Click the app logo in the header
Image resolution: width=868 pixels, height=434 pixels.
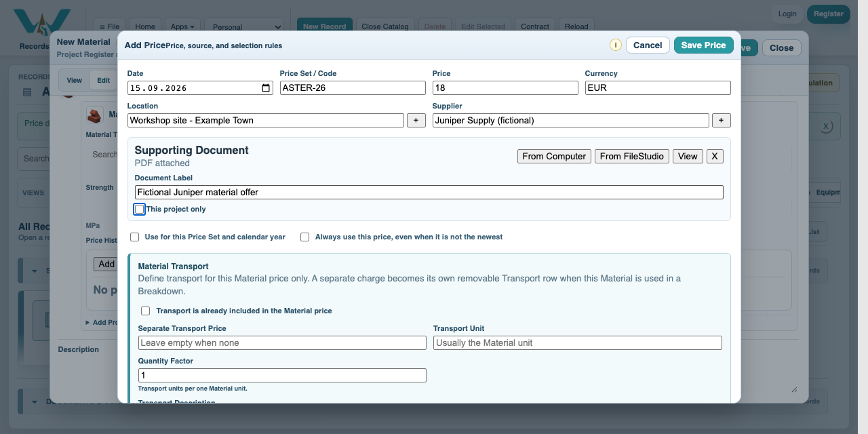(x=42, y=24)
